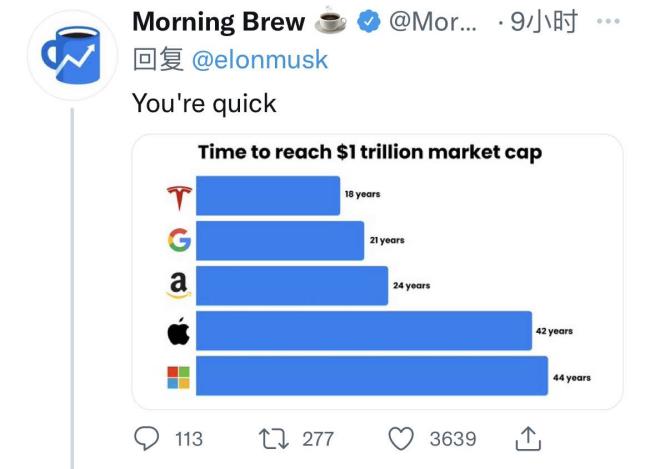650x469 pixels.
Task: Click the retweet arrows icon
Action: click(x=274, y=439)
